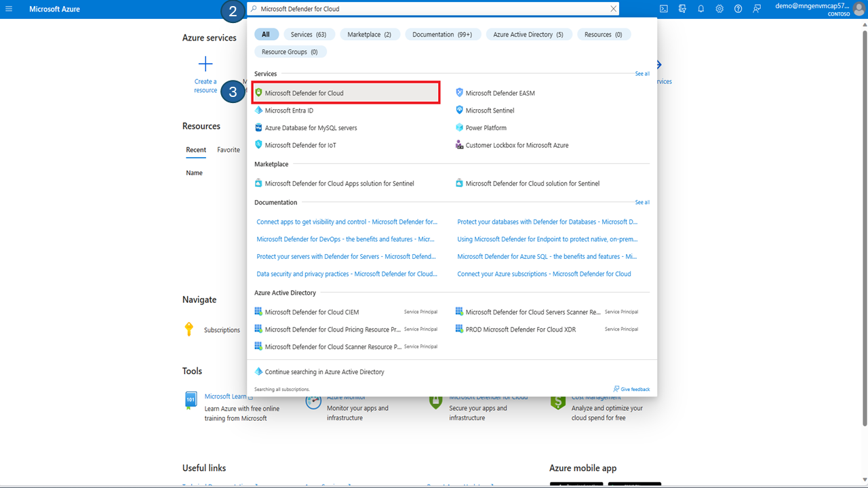Viewport: 868px width, 488px height.
Task: Click the search field containing Microsoft Defender for Cloud
Action: (x=434, y=9)
